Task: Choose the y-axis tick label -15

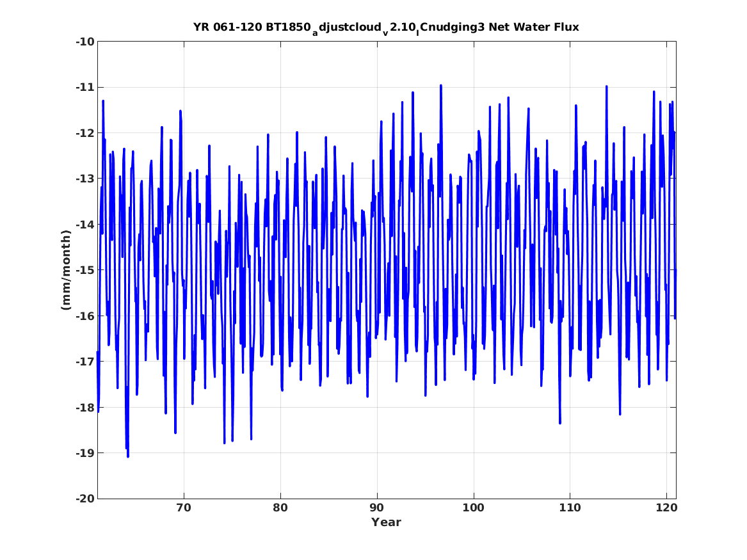Action: click(x=84, y=270)
